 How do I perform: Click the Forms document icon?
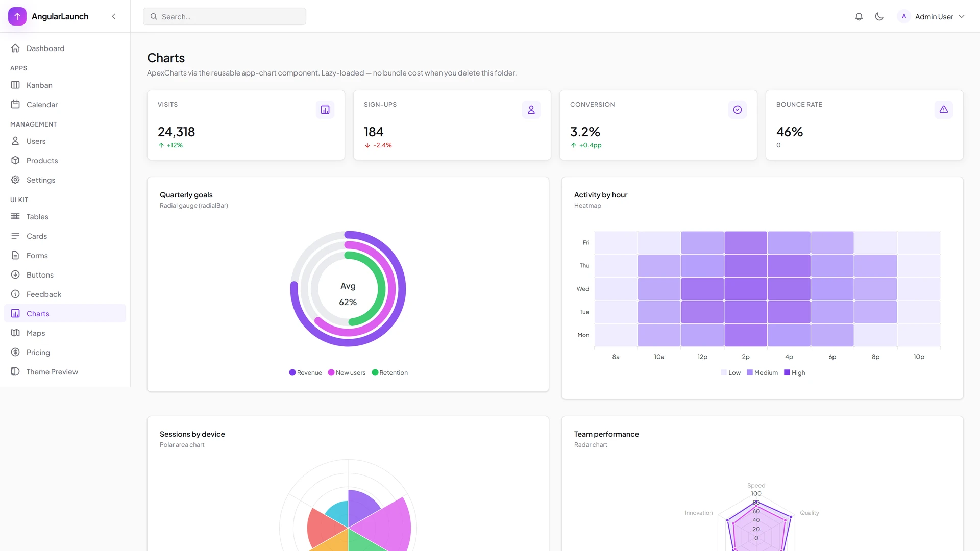(x=15, y=255)
